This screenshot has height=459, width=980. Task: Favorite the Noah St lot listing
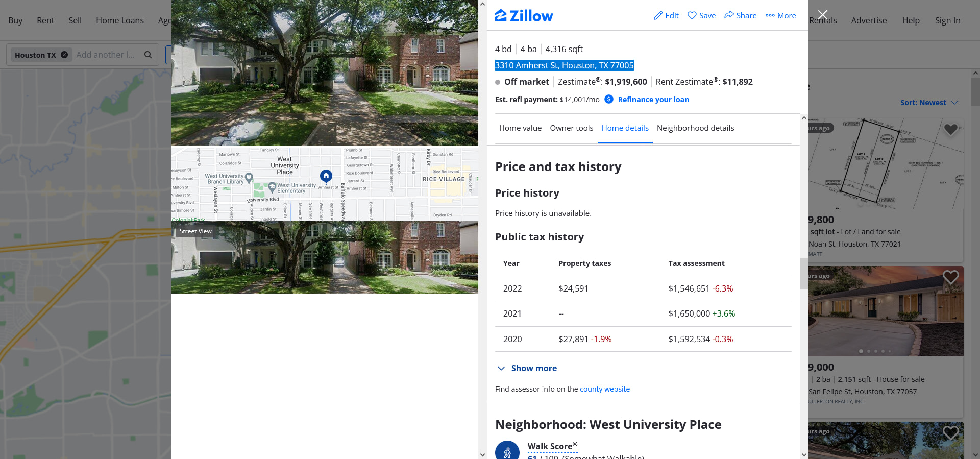[x=950, y=129]
